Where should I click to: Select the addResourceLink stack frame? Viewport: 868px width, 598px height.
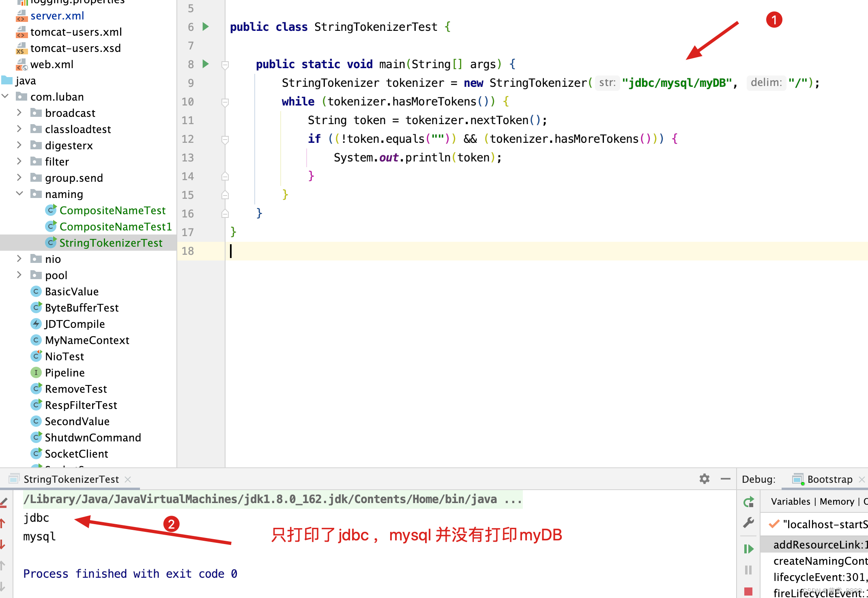(x=814, y=544)
